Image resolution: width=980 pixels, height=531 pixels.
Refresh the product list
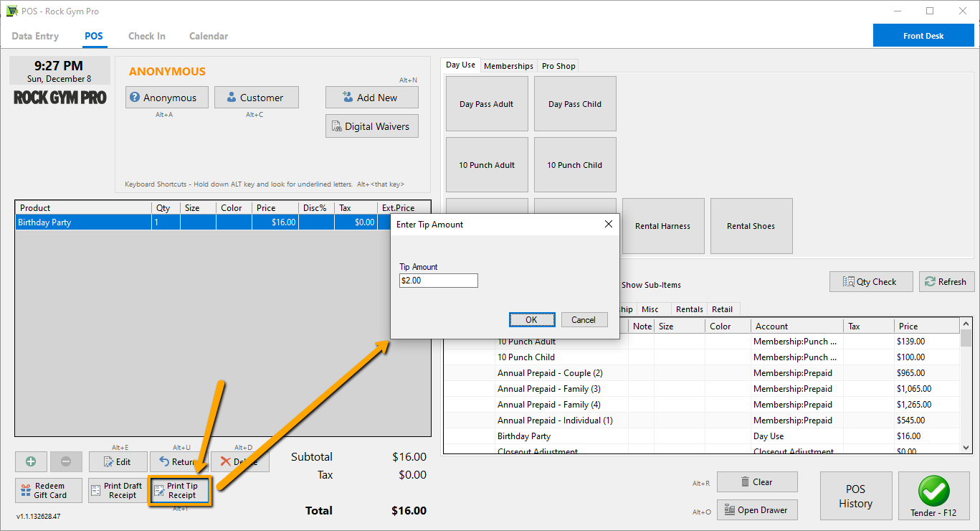coord(946,281)
